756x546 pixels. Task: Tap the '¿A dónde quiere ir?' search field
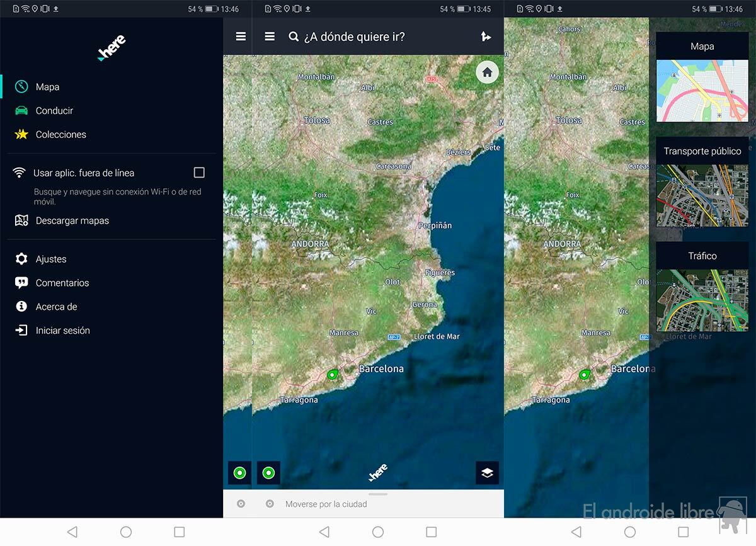[354, 37]
